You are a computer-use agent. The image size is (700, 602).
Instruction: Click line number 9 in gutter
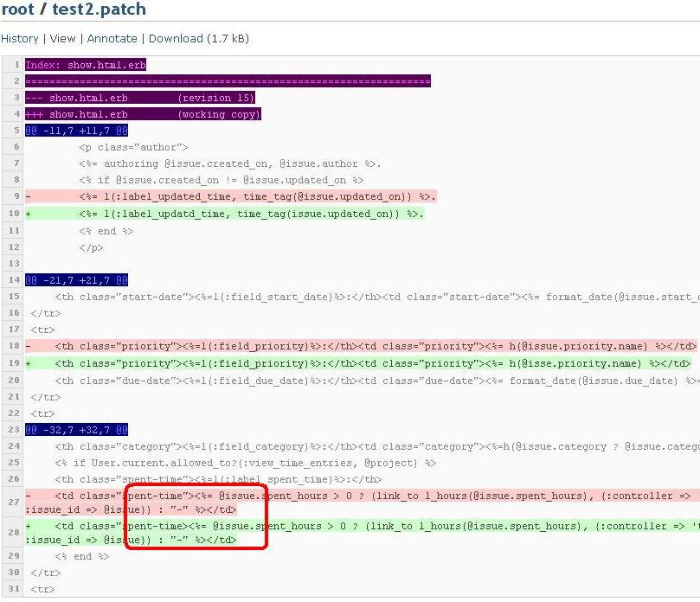coord(17,196)
